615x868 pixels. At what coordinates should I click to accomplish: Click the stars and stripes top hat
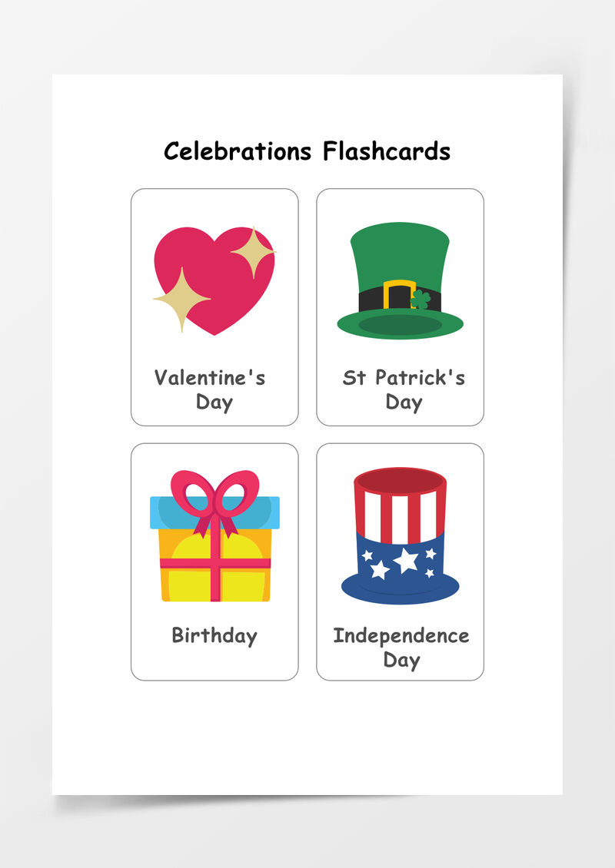(x=400, y=536)
